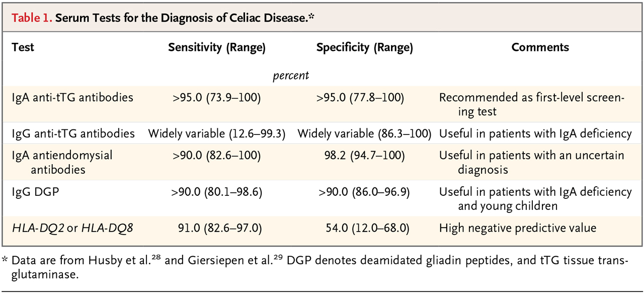Image resolution: width=644 pixels, height=293 pixels.
Task: Click the 'High negative predictive value' comment
Action: click(x=518, y=228)
